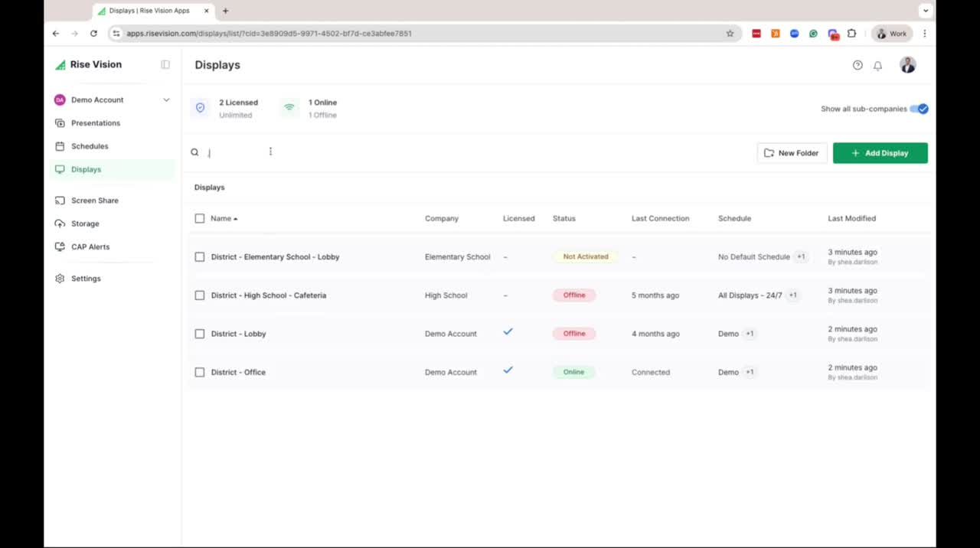Go to CAP Alerts section
This screenshot has width=980, height=548.
pos(90,247)
